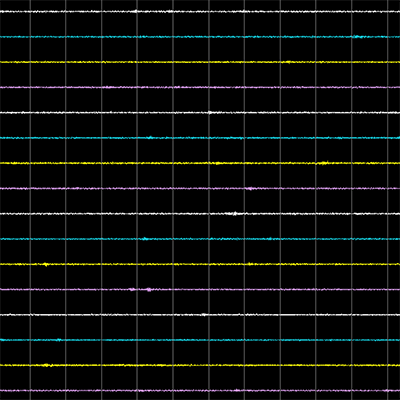Select the topmost yellow signal trace
Image resolution: width=400 pixels, height=400 pixels.
tap(200, 62)
